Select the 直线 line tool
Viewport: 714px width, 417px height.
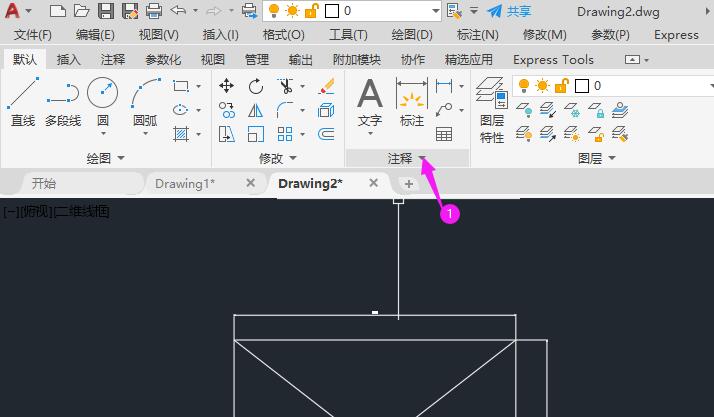pyautogui.click(x=22, y=102)
